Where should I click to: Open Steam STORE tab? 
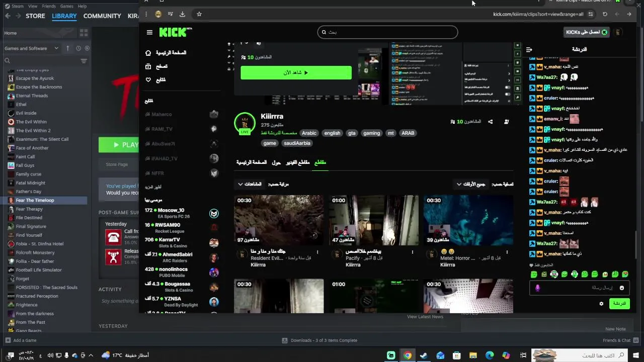[x=35, y=16]
